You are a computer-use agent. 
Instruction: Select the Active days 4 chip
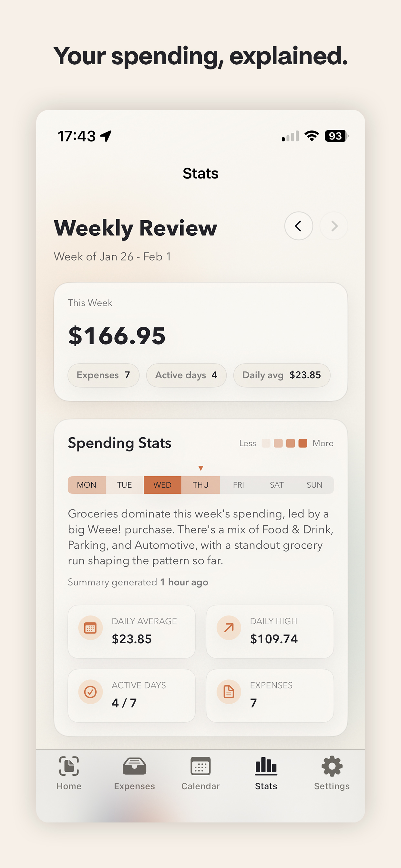[186, 375]
